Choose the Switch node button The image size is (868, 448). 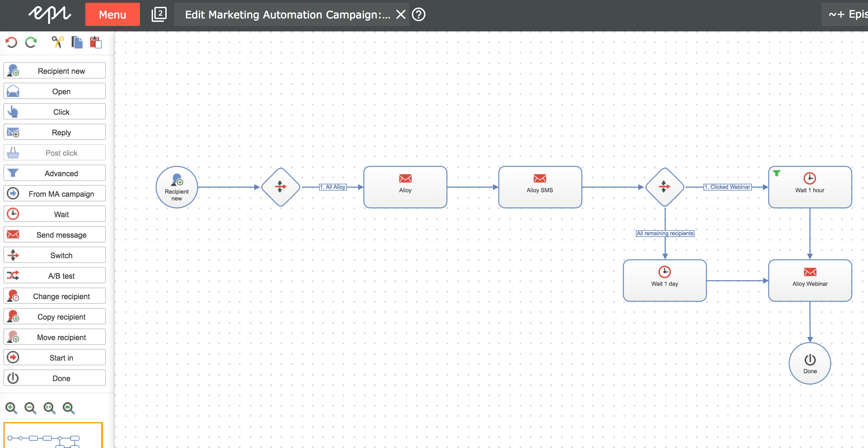click(x=55, y=255)
